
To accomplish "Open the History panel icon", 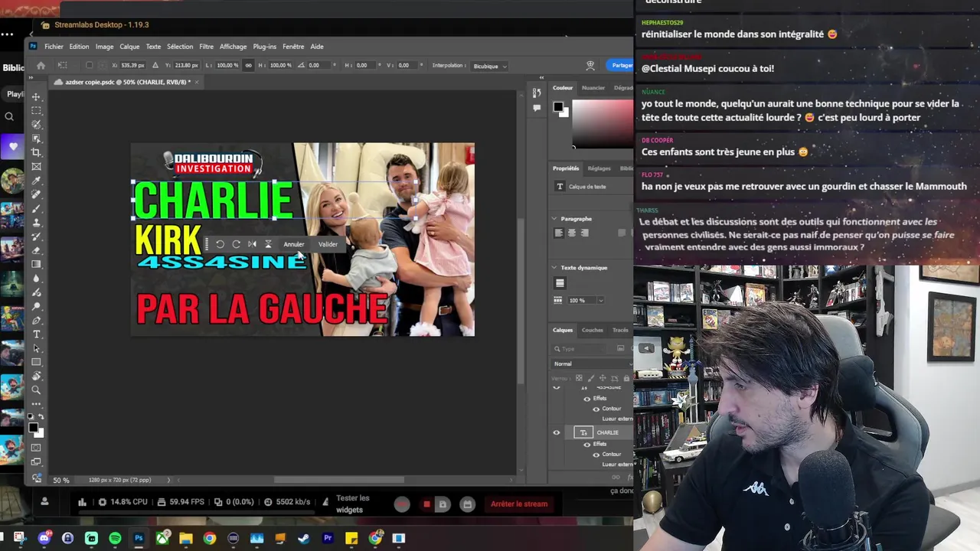I will point(537,93).
